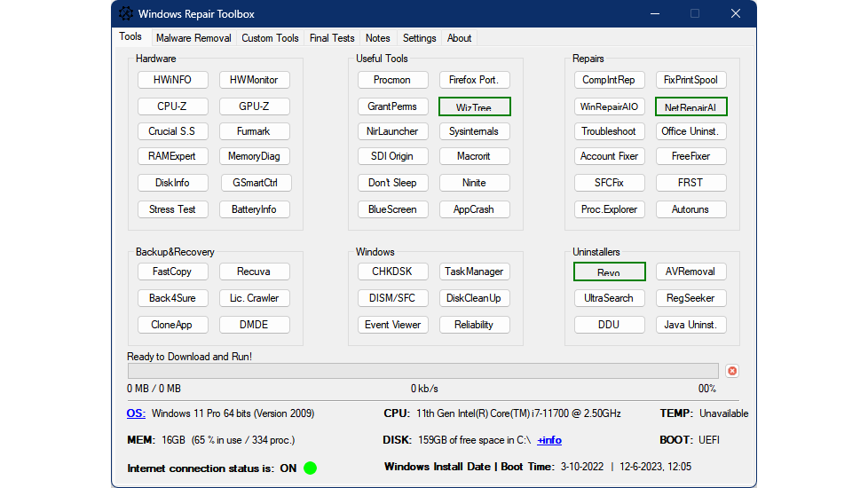Open Troubleshoot

tap(610, 131)
